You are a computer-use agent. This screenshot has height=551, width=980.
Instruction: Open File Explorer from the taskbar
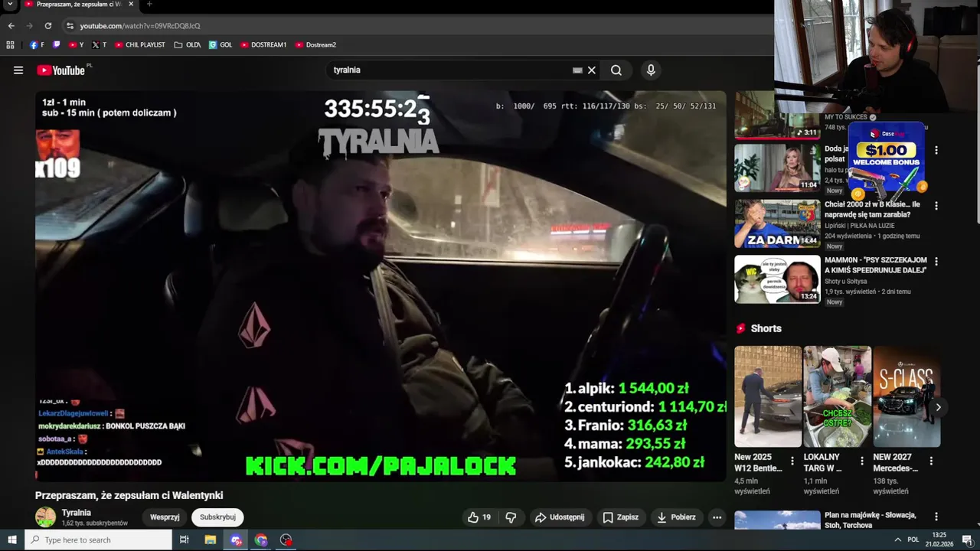(x=211, y=540)
